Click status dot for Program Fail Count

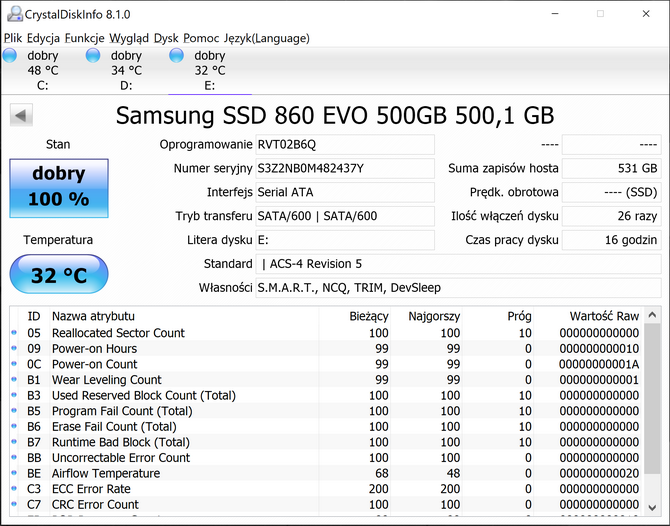14,411
